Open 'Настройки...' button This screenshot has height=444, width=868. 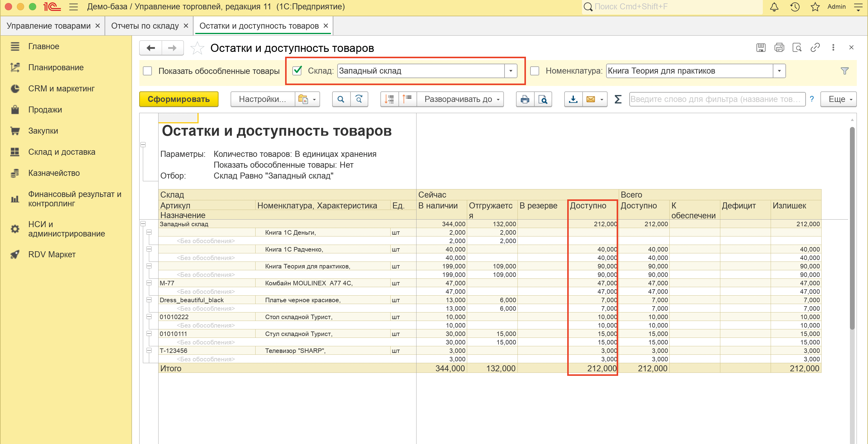[x=263, y=99]
